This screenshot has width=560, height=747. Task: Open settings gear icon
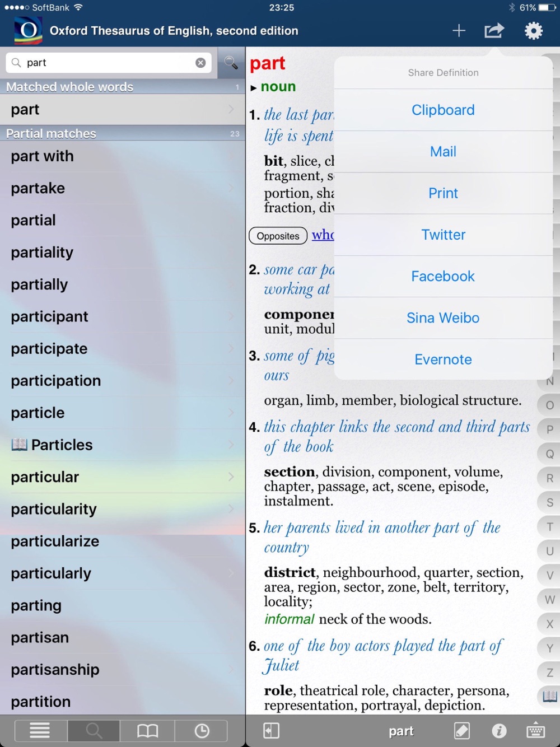tap(533, 31)
